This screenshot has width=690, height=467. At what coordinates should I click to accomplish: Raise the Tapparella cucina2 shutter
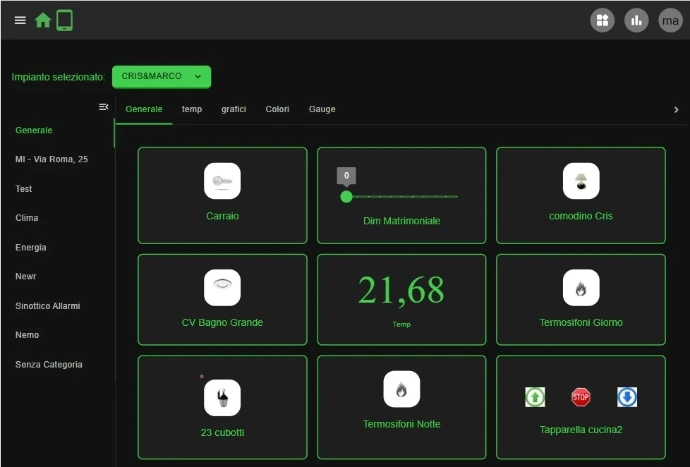click(x=535, y=397)
